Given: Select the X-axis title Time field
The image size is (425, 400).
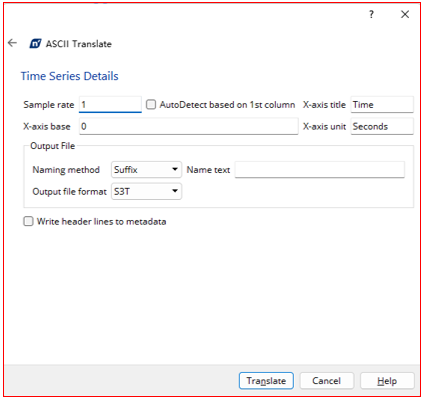Looking at the screenshot, I should tap(382, 105).
